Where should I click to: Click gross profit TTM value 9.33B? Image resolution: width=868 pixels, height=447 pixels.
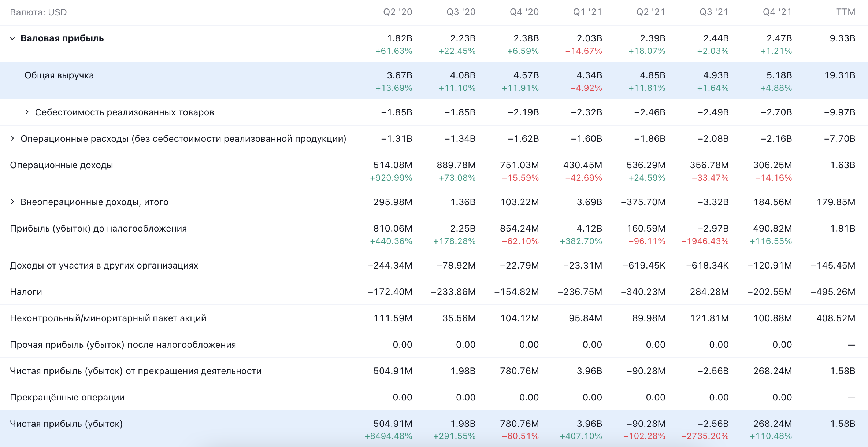843,38
